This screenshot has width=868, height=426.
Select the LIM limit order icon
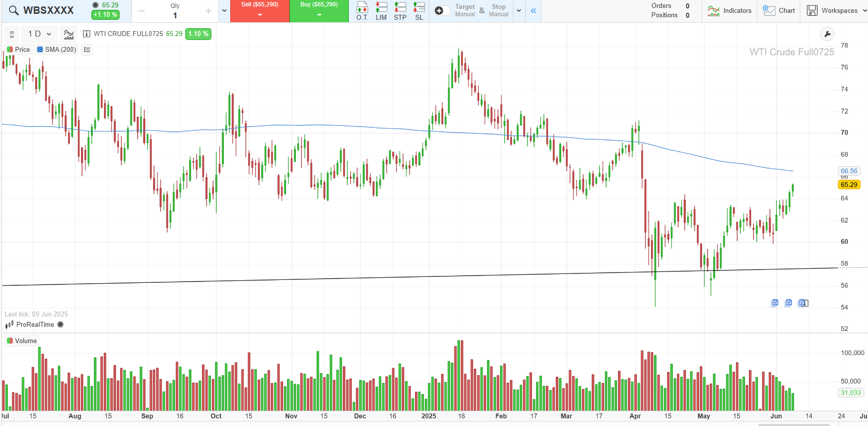(381, 10)
